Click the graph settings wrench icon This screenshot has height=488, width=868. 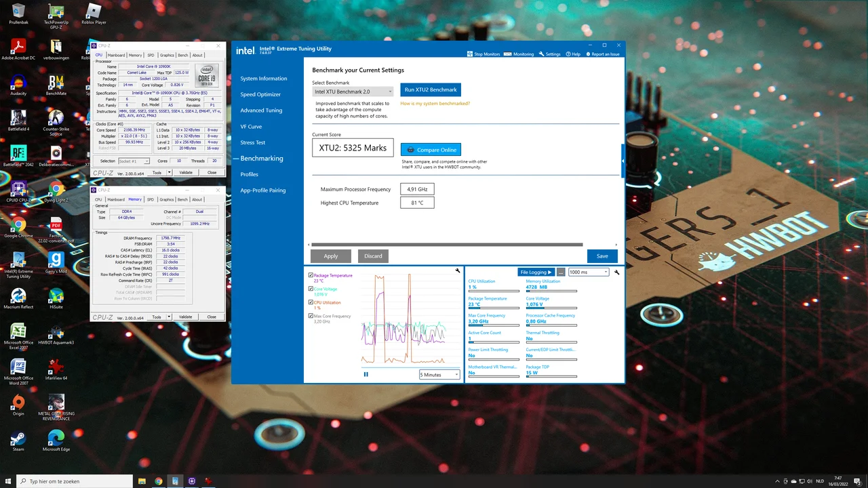click(x=458, y=271)
